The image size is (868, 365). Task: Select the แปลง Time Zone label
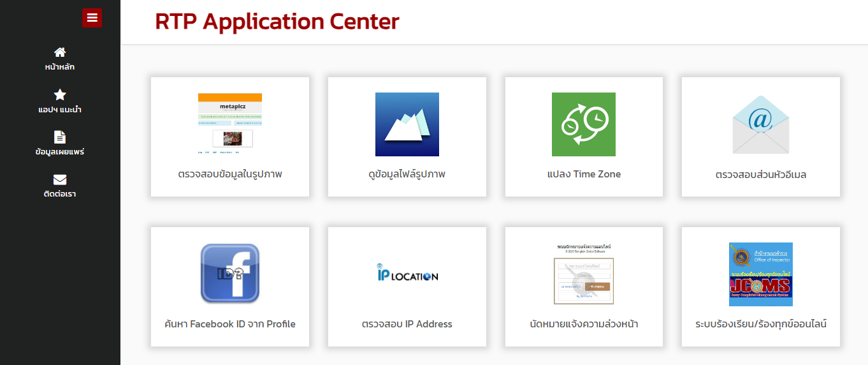coord(584,174)
